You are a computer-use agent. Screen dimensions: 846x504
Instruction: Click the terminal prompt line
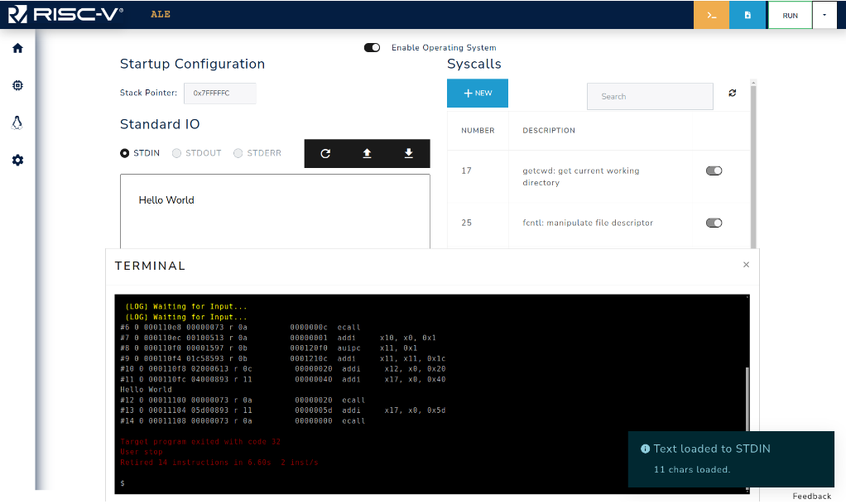tap(123, 483)
